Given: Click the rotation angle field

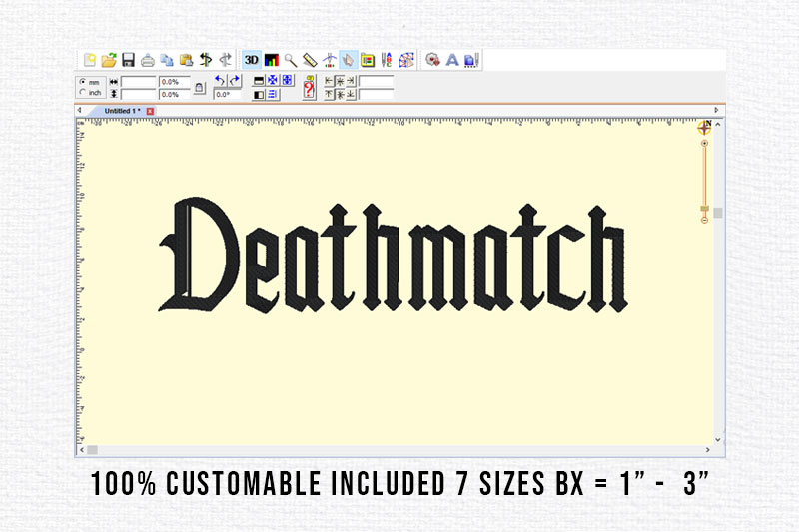Looking at the screenshot, I should pyautogui.click(x=227, y=94).
